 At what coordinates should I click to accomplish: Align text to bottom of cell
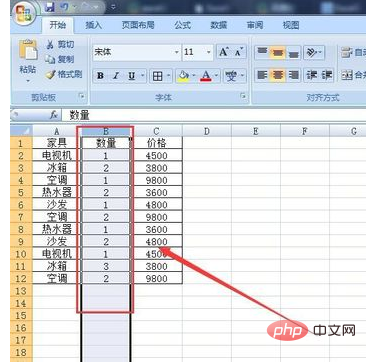point(293,52)
